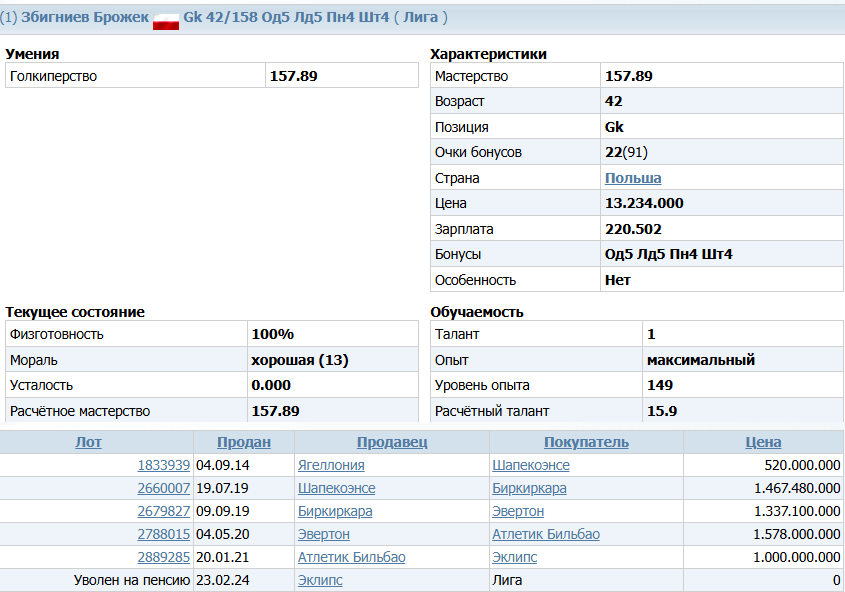Sort transfers by Продан date header
This screenshot has height=592, width=845.
pos(244,442)
